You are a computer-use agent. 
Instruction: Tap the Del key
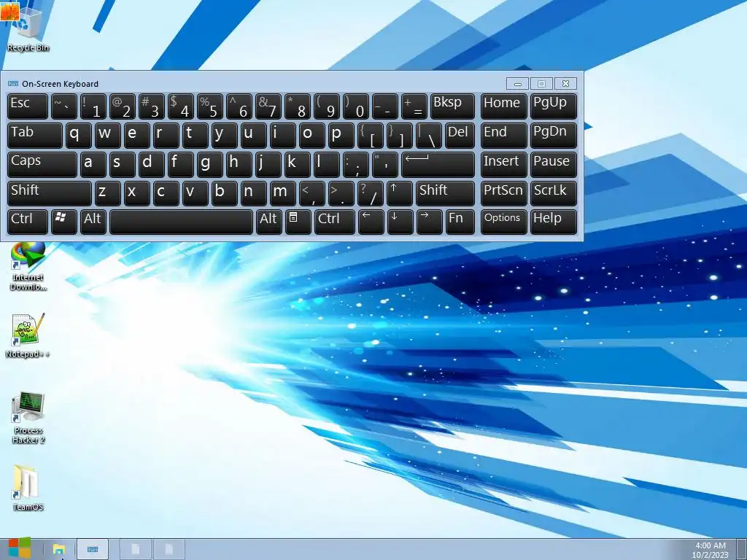460,135
